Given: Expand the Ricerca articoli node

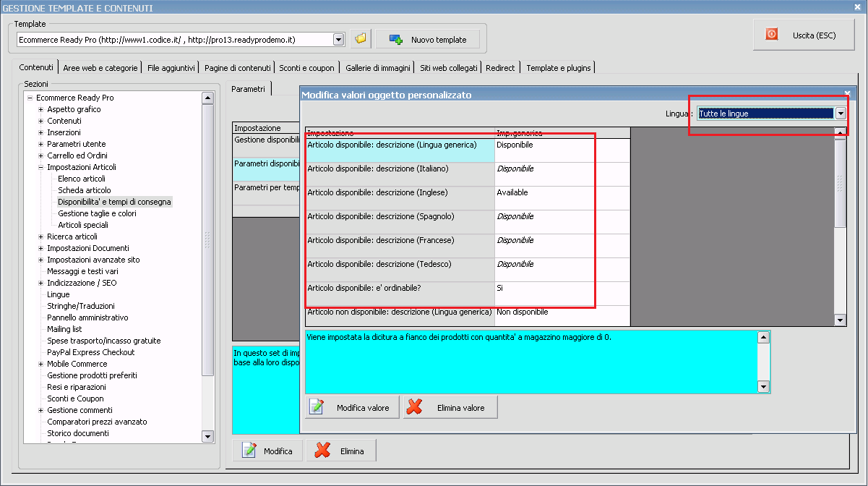Looking at the screenshot, I should pos(40,236).
